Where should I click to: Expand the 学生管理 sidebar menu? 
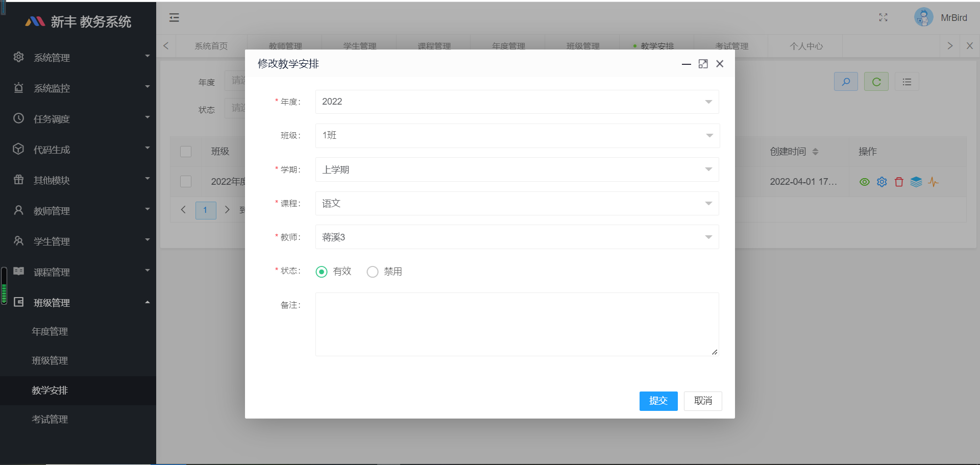pos(78,241)
